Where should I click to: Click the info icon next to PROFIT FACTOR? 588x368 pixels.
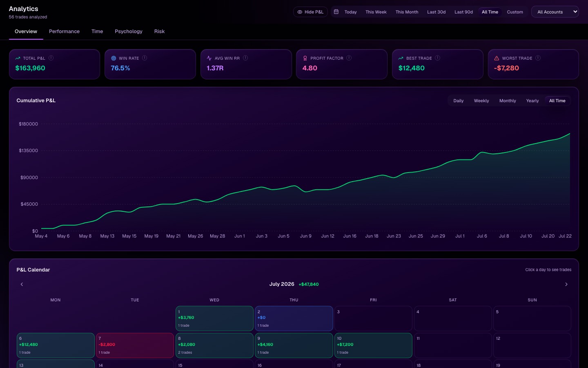pyautogui.click(x=349, y=58)
